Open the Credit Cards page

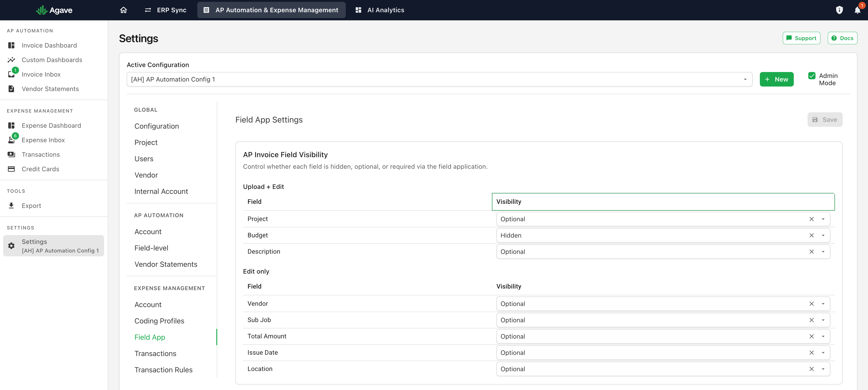pos(41,169)
